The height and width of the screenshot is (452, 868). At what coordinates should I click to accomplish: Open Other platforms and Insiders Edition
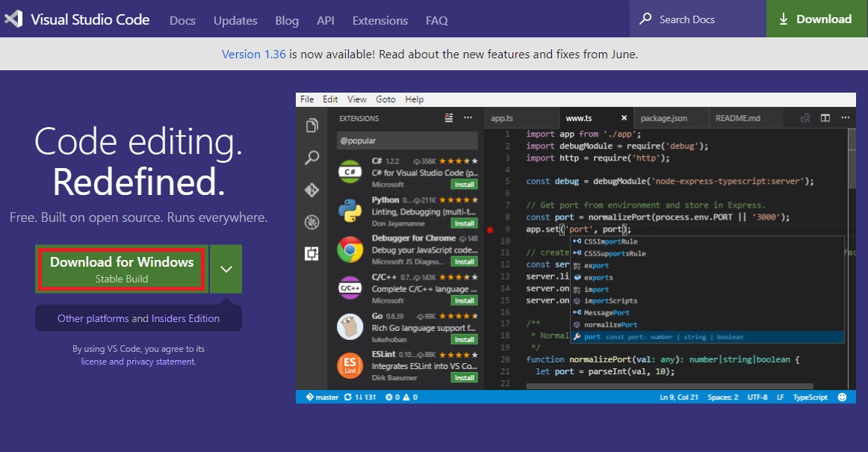[138, 318]
